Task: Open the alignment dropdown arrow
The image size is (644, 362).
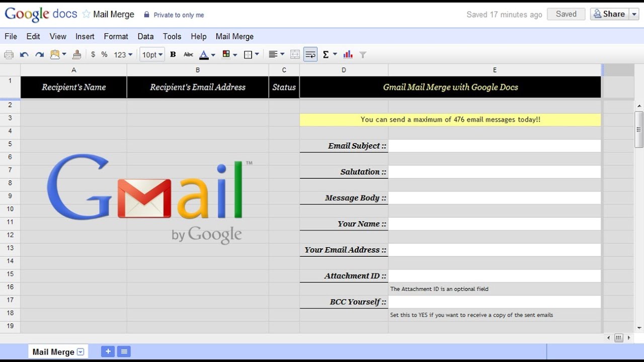Action: click(282, 54)
